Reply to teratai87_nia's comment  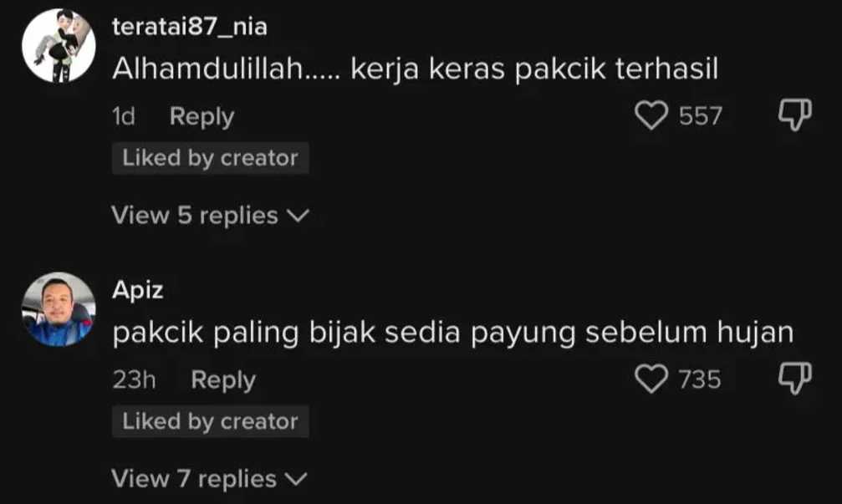click(202, 116)
